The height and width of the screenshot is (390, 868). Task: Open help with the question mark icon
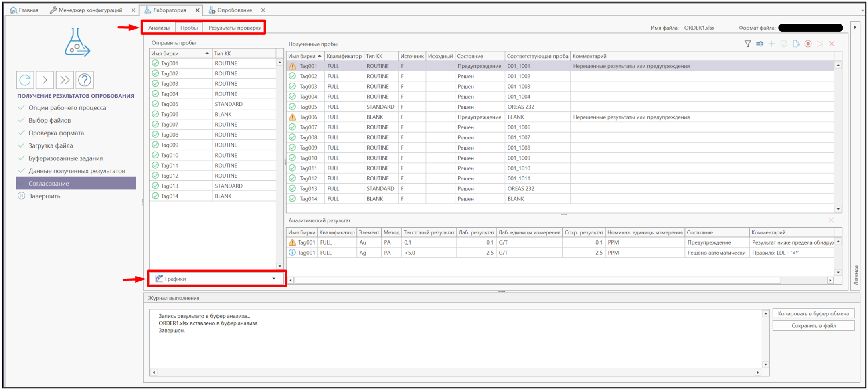click(x=85, y=80)
